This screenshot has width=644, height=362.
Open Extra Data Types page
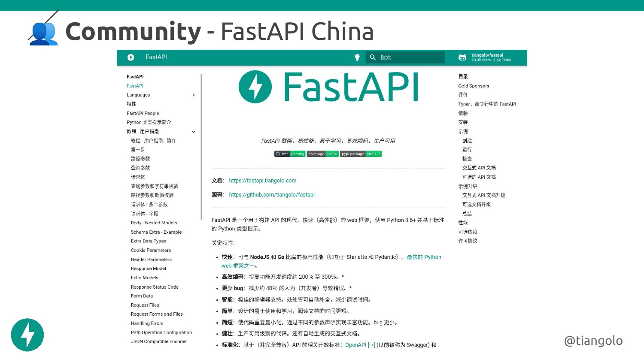click(x=148, y=241)
